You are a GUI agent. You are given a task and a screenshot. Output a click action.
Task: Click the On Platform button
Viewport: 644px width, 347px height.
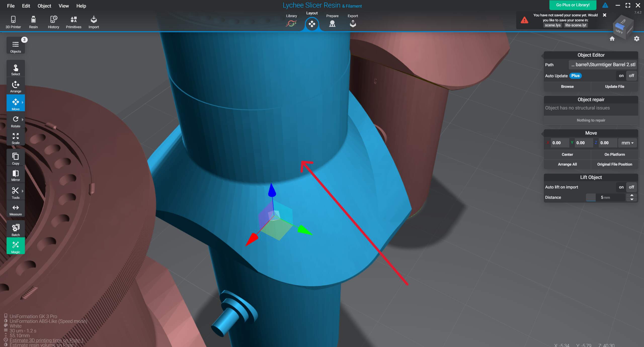coord(614,155)
